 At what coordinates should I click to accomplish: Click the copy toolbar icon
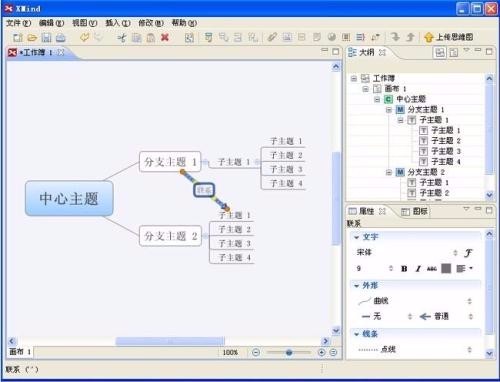click(136, 37)
